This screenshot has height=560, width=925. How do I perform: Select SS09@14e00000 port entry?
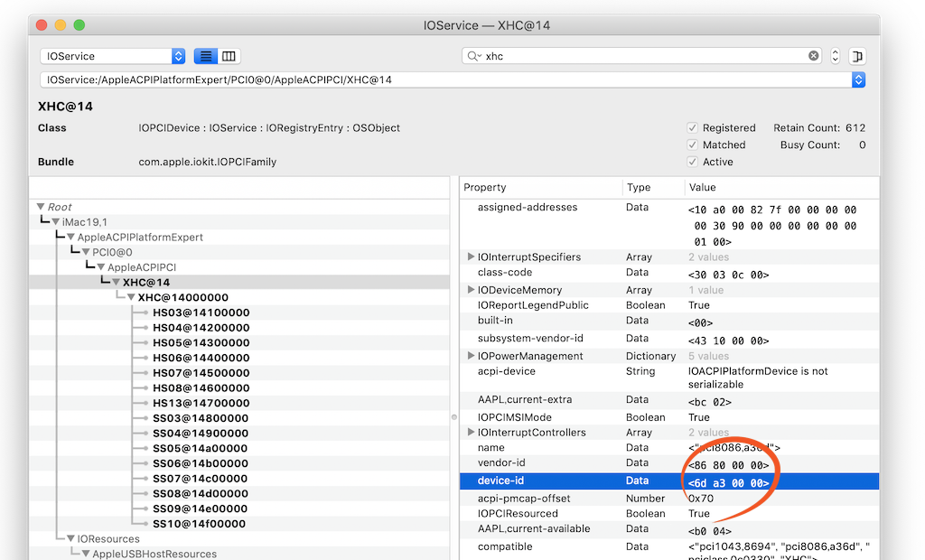point(200,509)
